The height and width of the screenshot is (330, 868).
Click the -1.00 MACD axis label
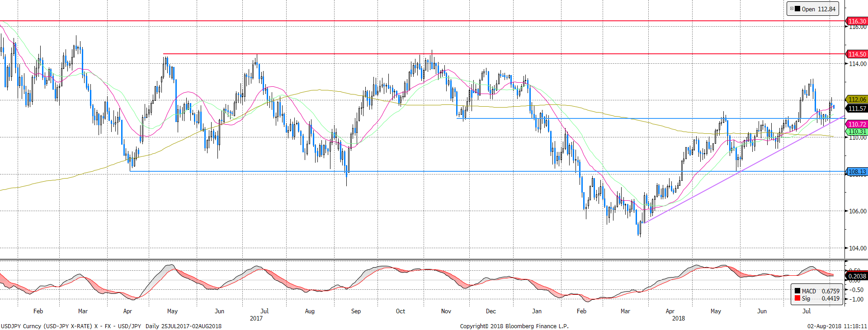(x=856, y=299)
